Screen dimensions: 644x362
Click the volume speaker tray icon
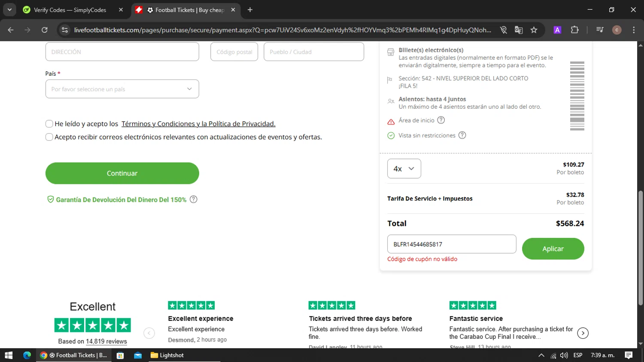coord(564,355)
